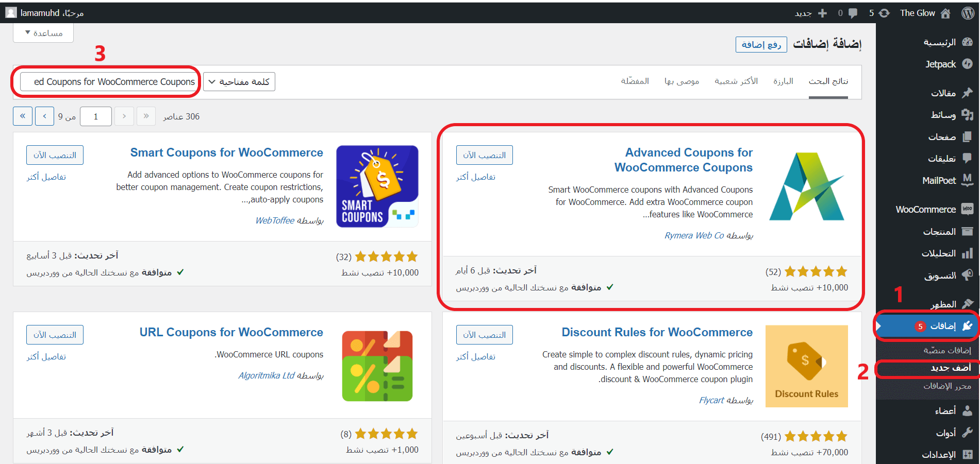Open إضافات منصّبة submenu item
This screenshot has height=464, width=980.
click(x=947, y=350)
